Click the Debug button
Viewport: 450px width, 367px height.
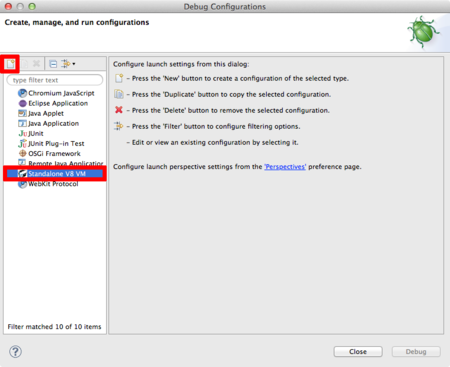[416, 352]
